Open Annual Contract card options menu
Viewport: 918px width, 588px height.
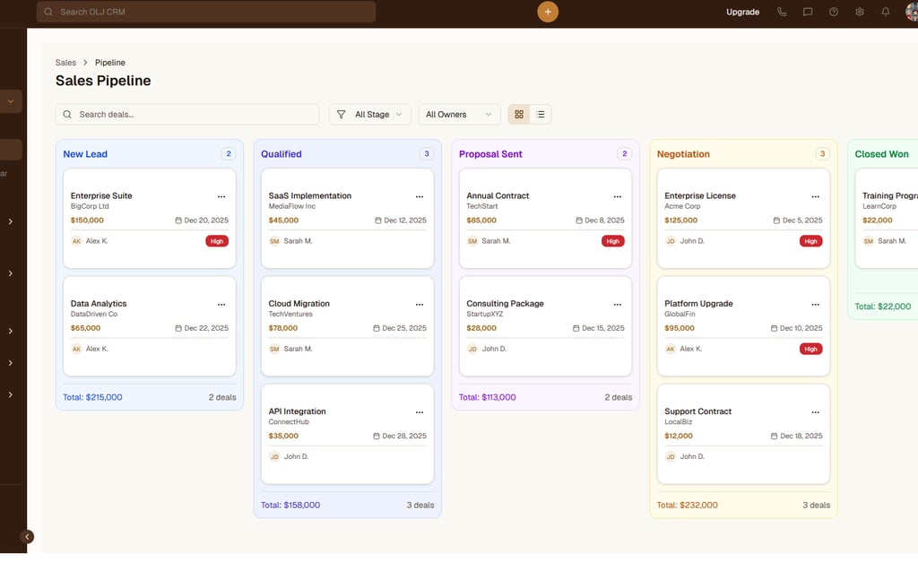tap(617, 197)
